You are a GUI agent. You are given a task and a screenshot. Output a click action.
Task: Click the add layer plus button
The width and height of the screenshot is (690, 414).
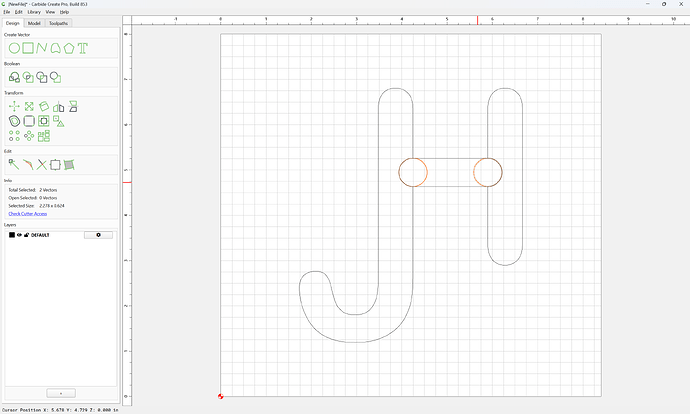(61, 393)
